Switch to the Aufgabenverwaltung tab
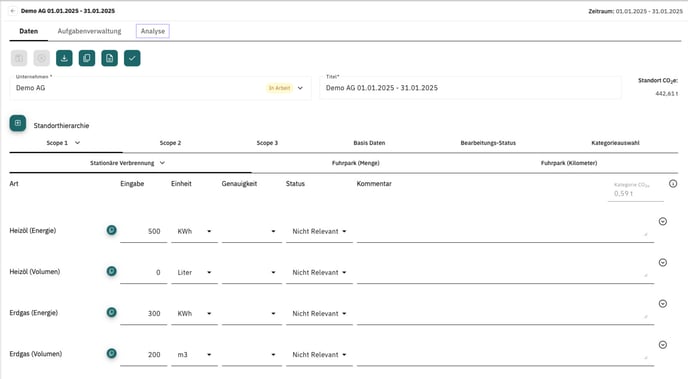The image size is (688, 379). [x=90, y=31]
